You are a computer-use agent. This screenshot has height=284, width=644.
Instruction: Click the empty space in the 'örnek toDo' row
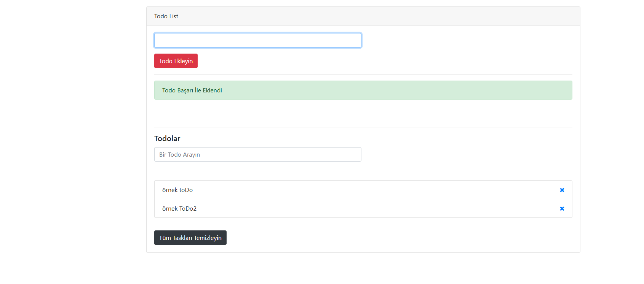362,190
